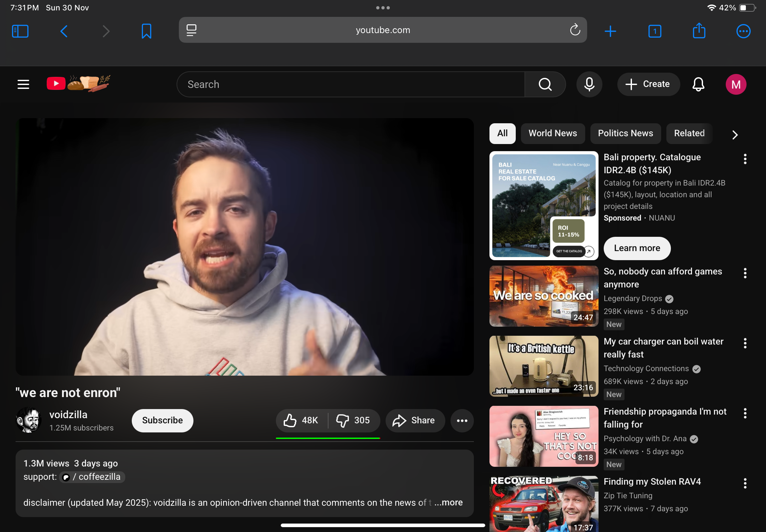Expand description with ...more
The image size is (766, 532).
click(449, 502)
